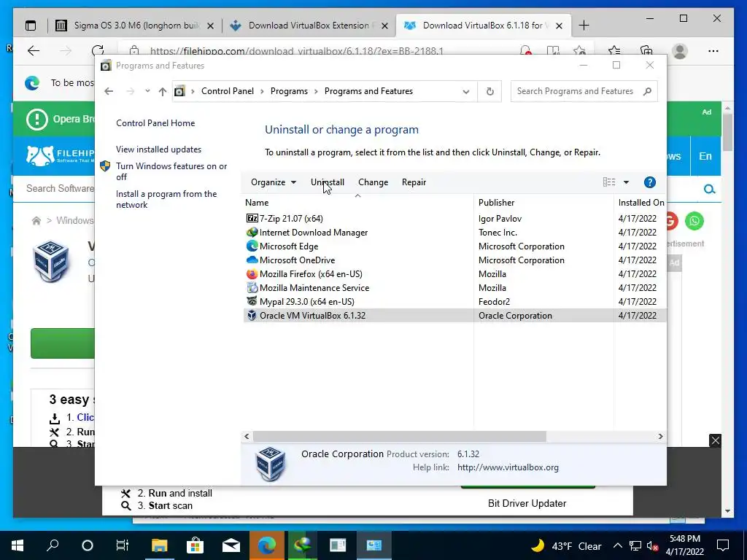Click the Microsoft Edge list icon
Screen dimensions: 747x560
pos(252,246)
